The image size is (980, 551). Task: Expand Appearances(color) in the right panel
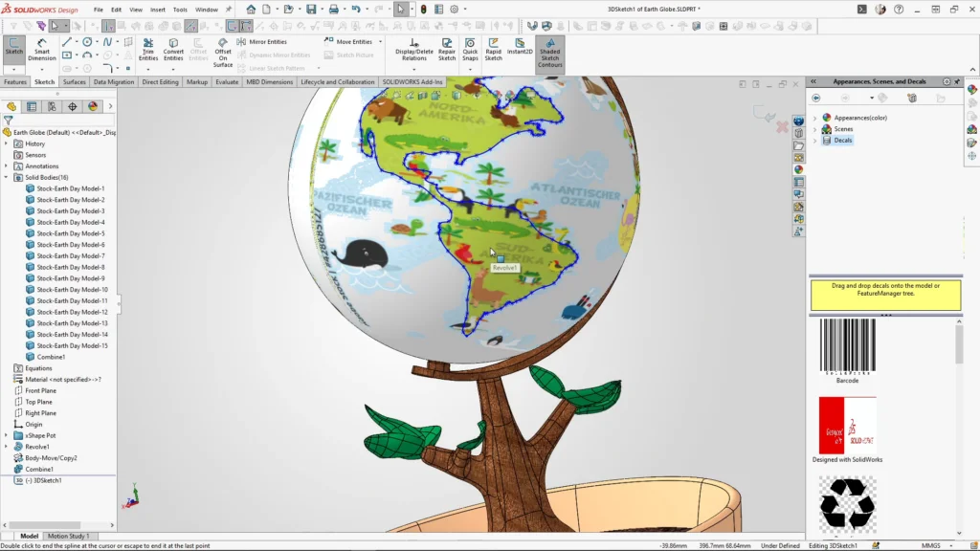pos(815,118)
